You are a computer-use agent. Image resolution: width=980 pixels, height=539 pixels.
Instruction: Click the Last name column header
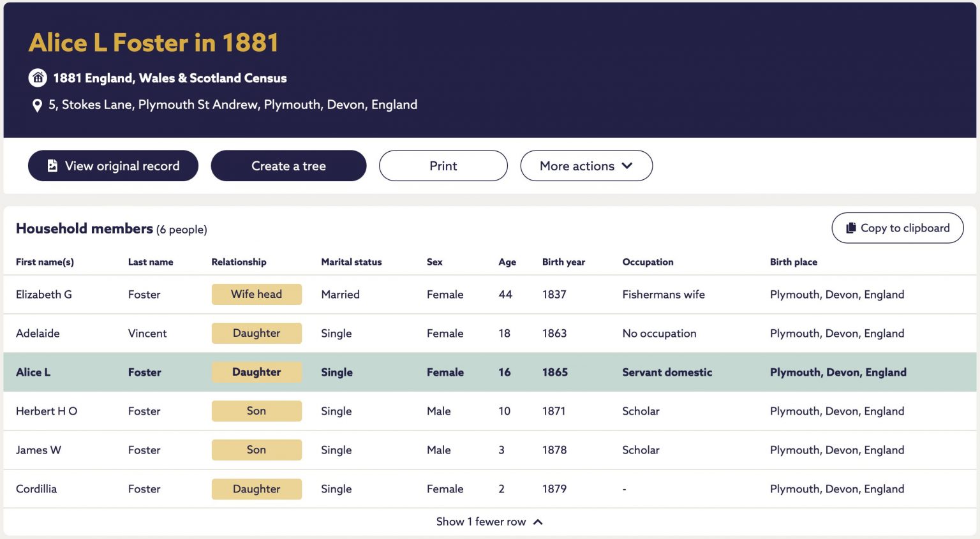pos(151,262)
